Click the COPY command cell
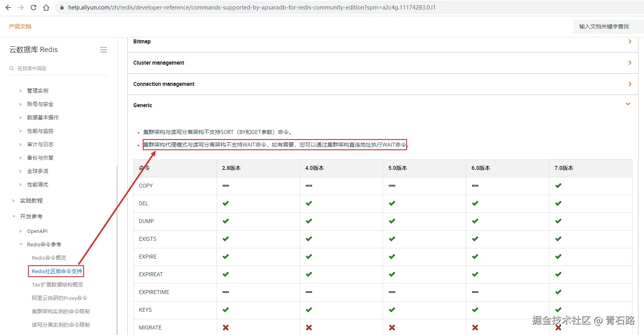Viewport: 644px width, 335px height. pos(175,186)
